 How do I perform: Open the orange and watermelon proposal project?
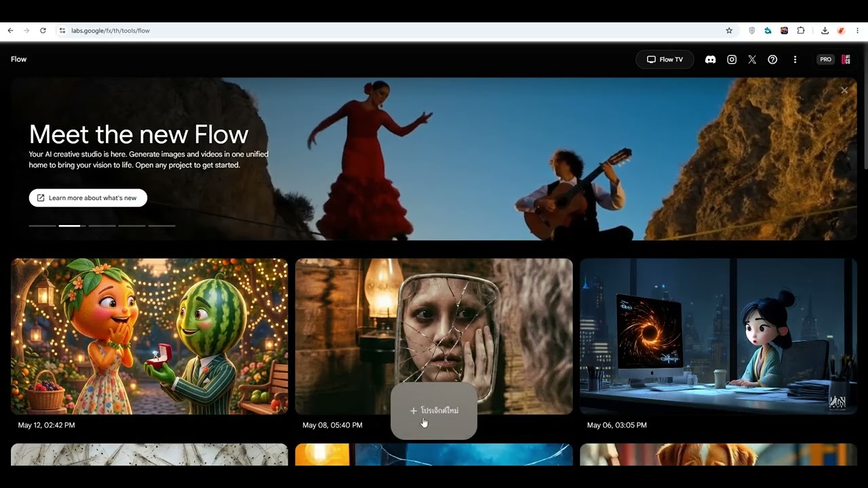149,336
